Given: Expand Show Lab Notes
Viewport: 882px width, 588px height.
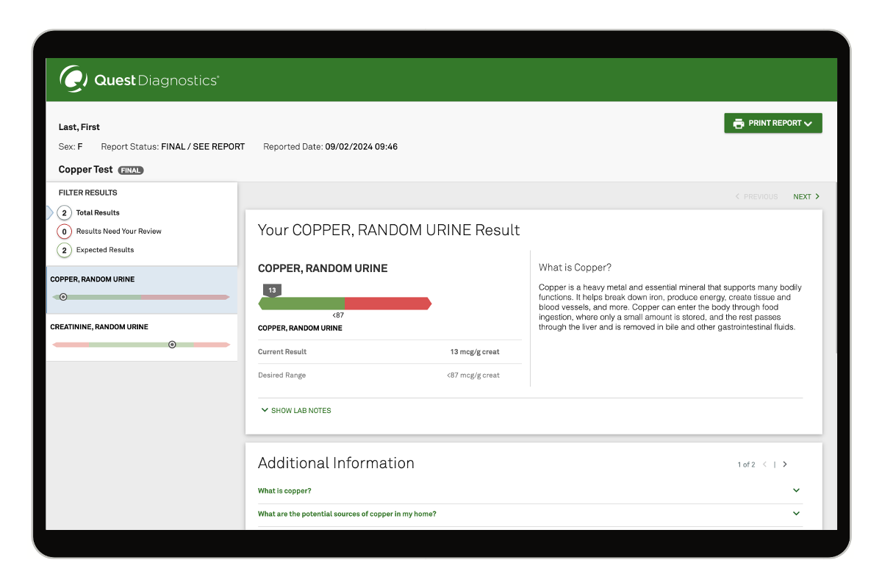Looking at the screenshot, I should (x=295, y=411).
